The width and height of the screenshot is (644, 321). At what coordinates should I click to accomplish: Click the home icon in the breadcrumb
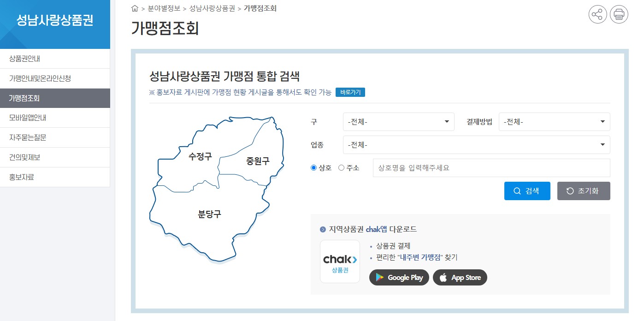tap(134, 8)
